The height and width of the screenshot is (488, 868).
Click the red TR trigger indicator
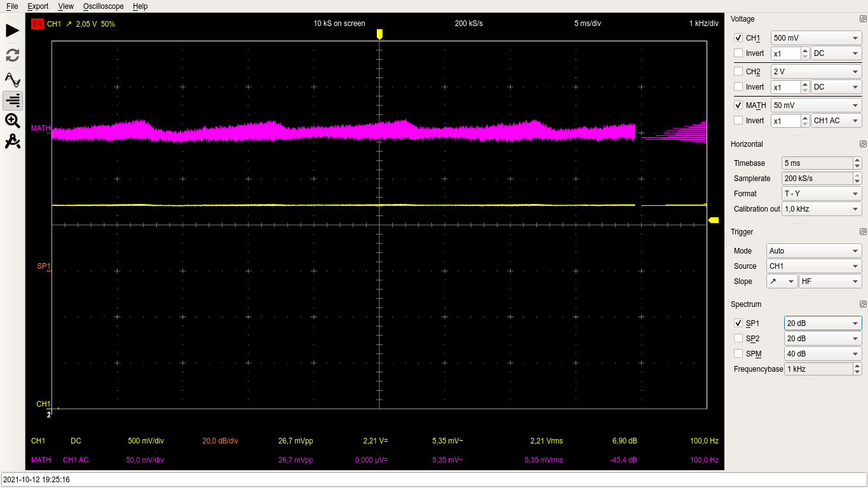37,24
